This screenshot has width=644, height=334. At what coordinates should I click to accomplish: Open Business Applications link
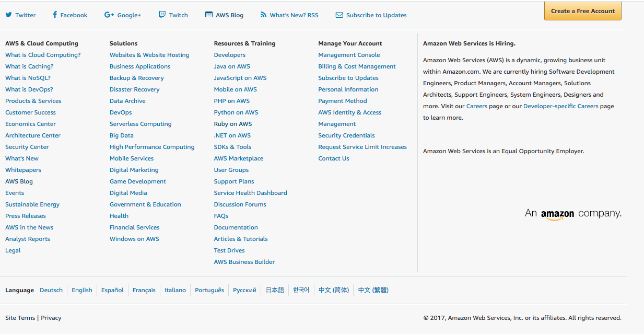140,66
